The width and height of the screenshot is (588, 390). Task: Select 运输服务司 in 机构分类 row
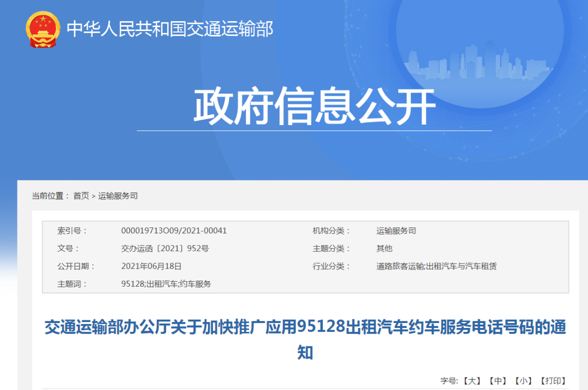pos(396,231)
